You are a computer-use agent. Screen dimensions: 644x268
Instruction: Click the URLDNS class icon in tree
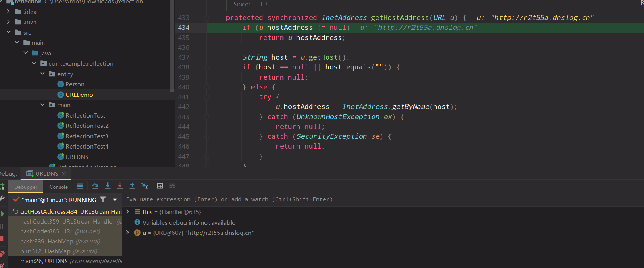pyautogui.click(x=61, y=157)
